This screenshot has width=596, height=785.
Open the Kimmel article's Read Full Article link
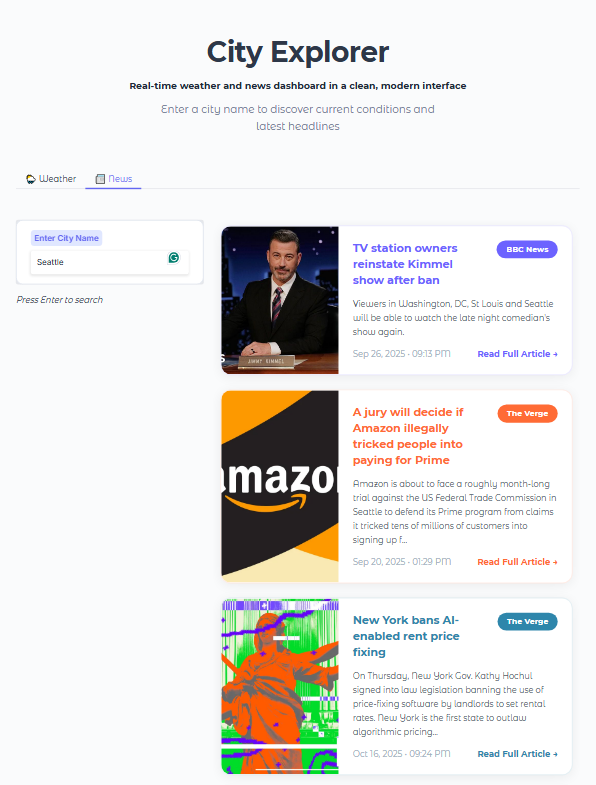pos(517,354)
